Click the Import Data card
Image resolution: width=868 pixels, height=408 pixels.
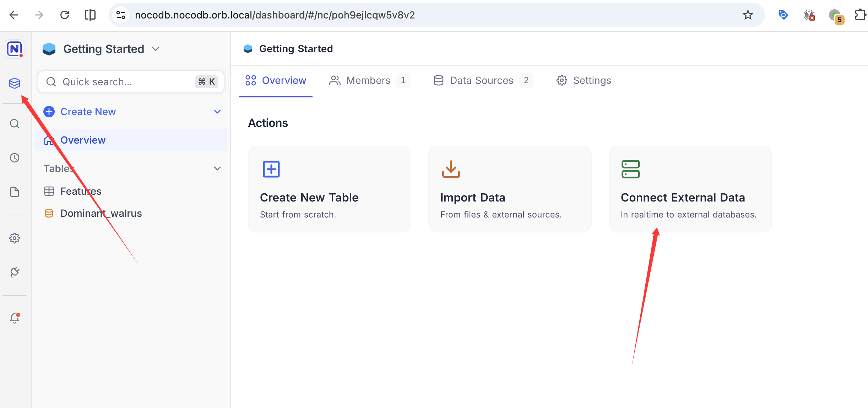click(x=510, y=189)
